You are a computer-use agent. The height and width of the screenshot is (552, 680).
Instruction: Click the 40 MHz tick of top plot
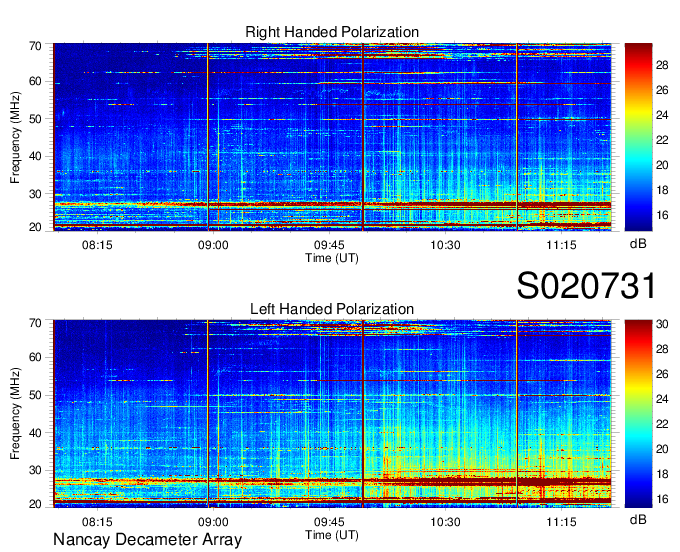tap(35, 157)
